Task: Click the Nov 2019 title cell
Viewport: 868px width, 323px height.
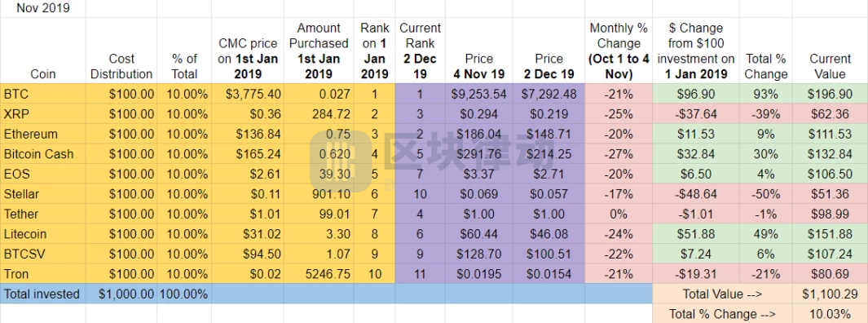Action: 43,8
